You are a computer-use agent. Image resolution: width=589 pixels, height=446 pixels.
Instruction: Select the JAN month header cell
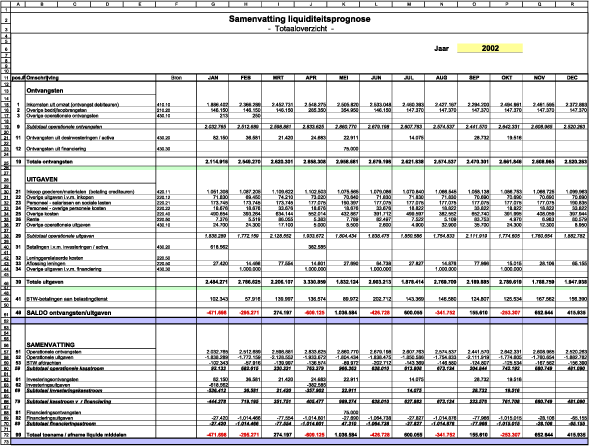(x=213, y=77)
